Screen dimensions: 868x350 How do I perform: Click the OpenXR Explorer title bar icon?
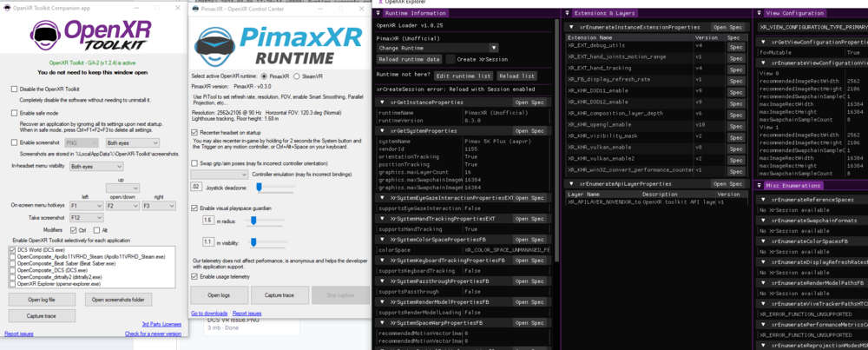tap(380, 2)
